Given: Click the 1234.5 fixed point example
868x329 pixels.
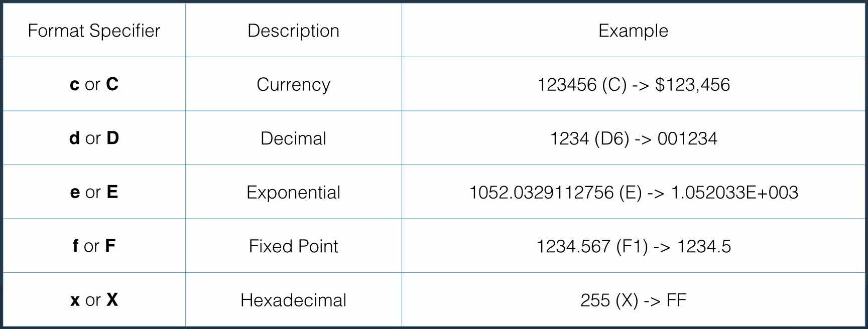Looking at the screenshot, I should tap(704, 246).
